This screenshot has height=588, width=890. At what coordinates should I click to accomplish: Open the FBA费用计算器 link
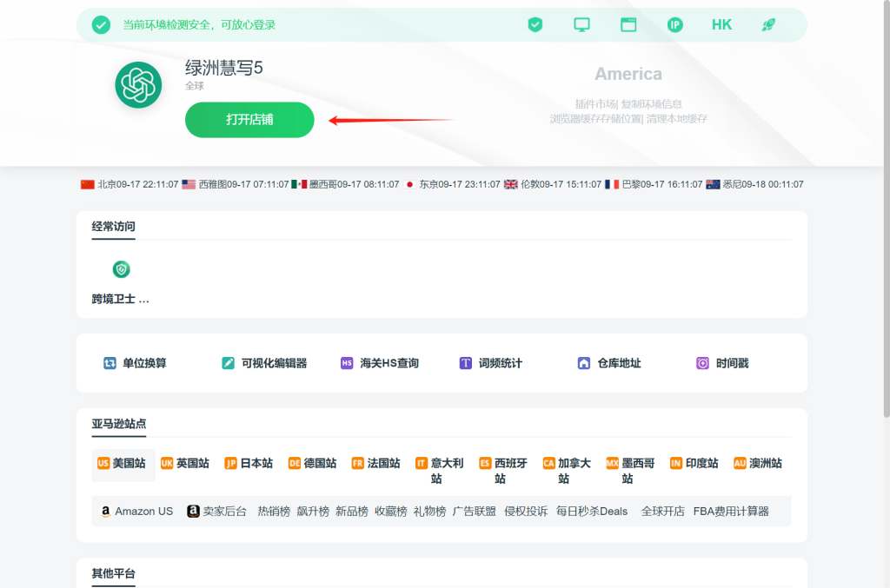730,512
